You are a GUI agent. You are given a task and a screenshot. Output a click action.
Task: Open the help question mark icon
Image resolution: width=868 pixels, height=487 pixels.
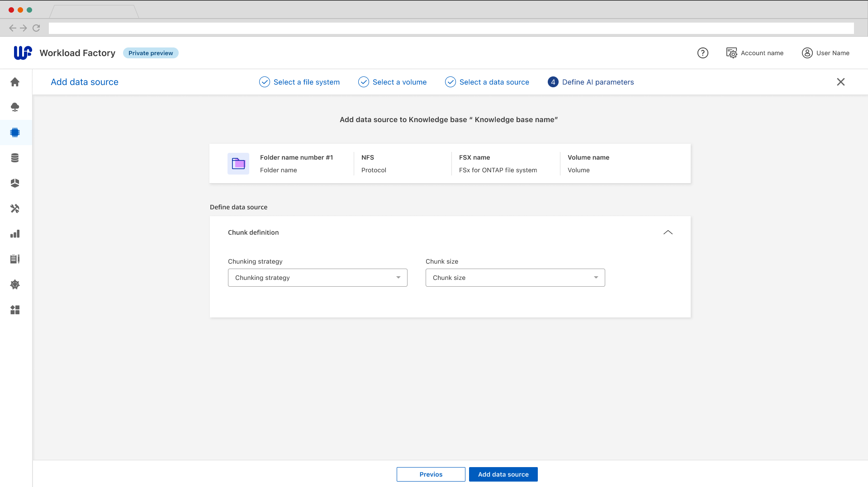coord(702,53)
